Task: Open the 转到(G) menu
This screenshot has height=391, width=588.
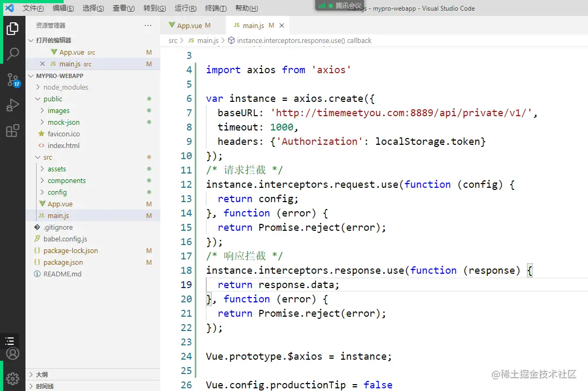Action: click(x=154, y=8)
